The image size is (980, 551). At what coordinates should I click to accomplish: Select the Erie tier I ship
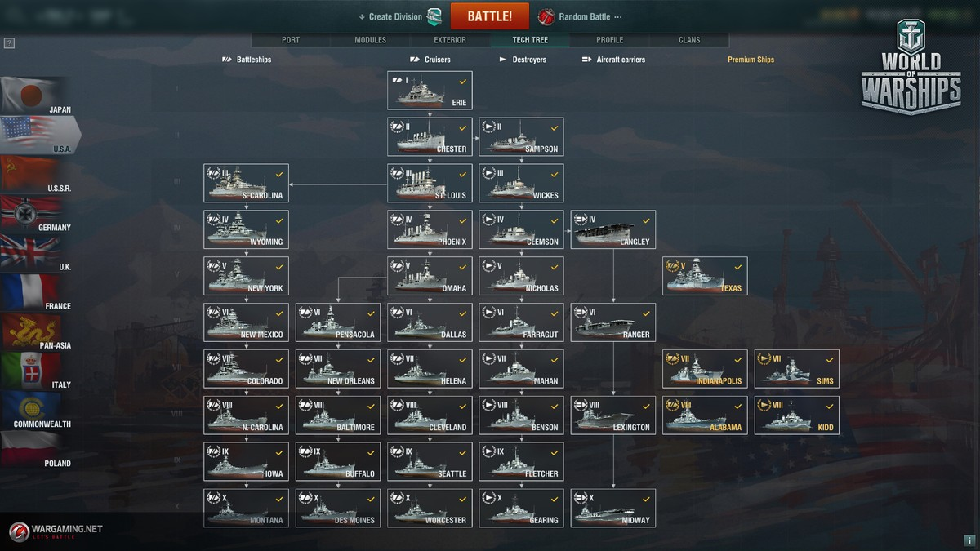click(430, 91)
